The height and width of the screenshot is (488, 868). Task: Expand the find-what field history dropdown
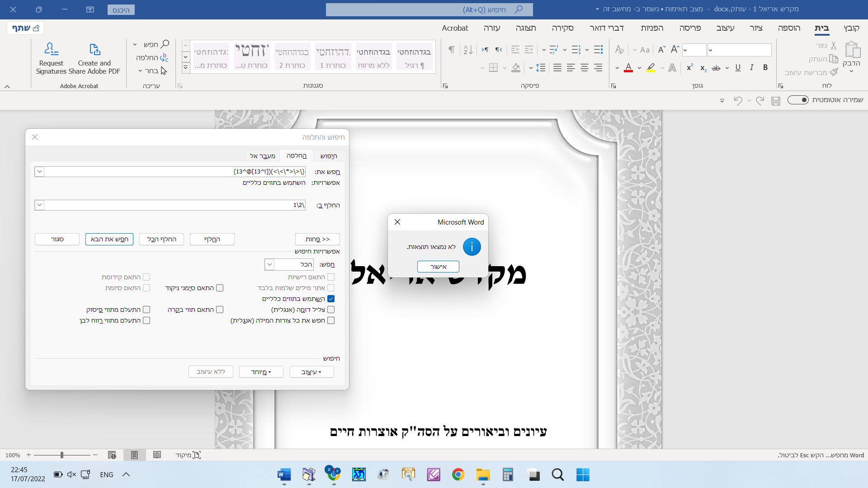coord(39,172)
